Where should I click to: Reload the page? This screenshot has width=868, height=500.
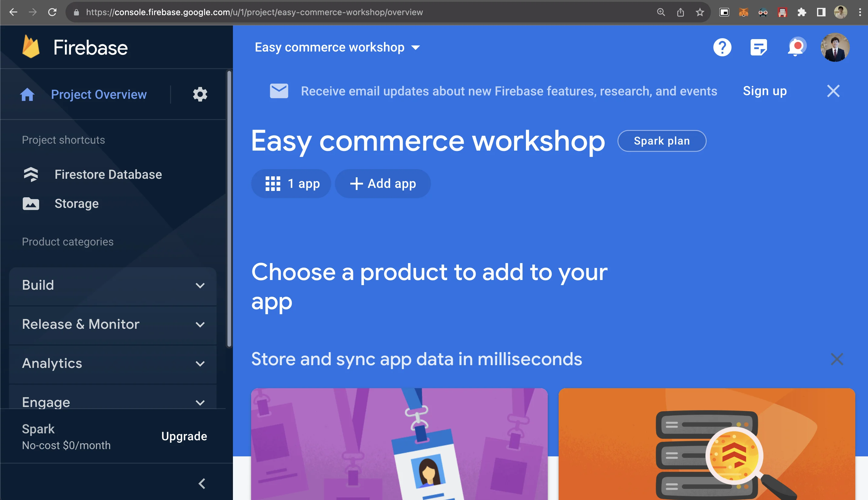point(52,12)
